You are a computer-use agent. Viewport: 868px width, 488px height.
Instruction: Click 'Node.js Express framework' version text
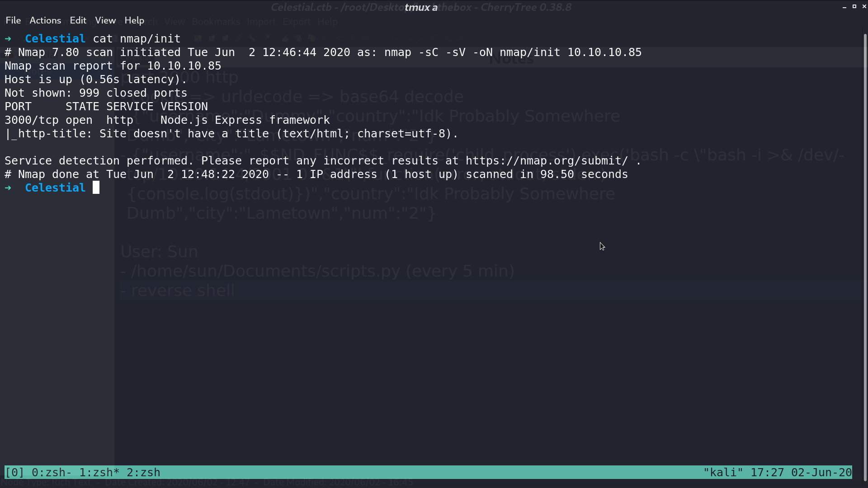point(245,120)
